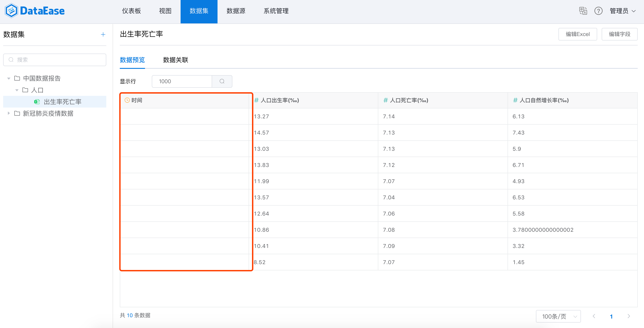
Task: Select 出生率死亡率 in the dataset tree
Action: (x=55, y=102)
